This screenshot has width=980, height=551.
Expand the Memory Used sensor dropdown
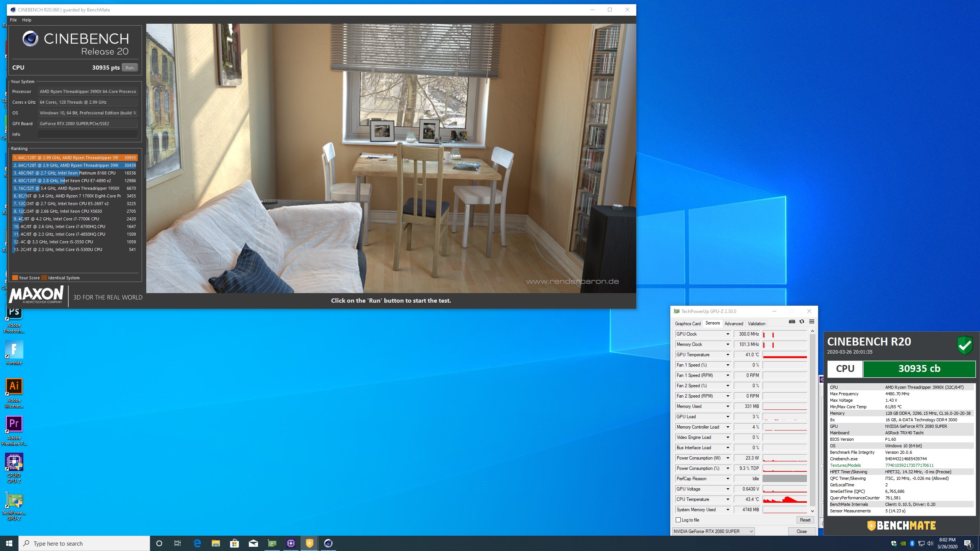(x=728, y=406)
